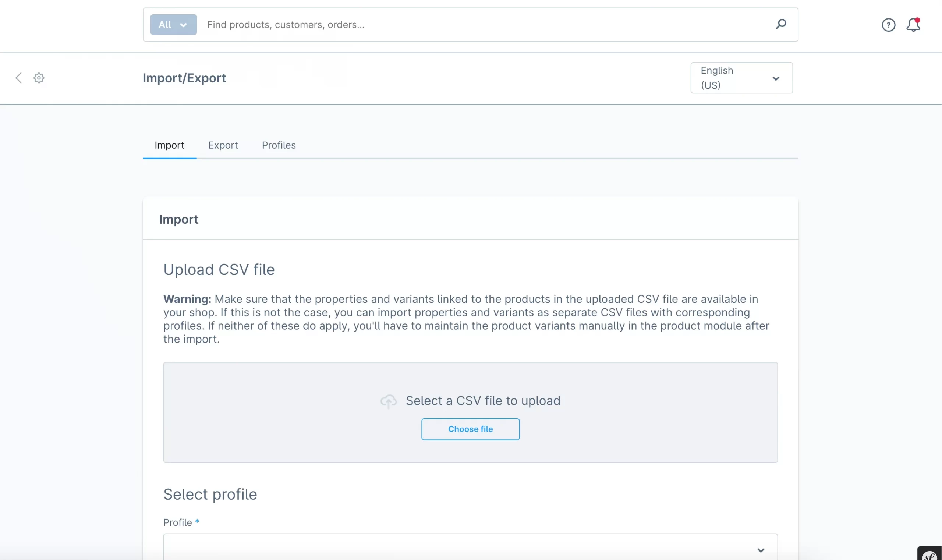
Task: Click the Import/Export page title
Action: [184, 78]
